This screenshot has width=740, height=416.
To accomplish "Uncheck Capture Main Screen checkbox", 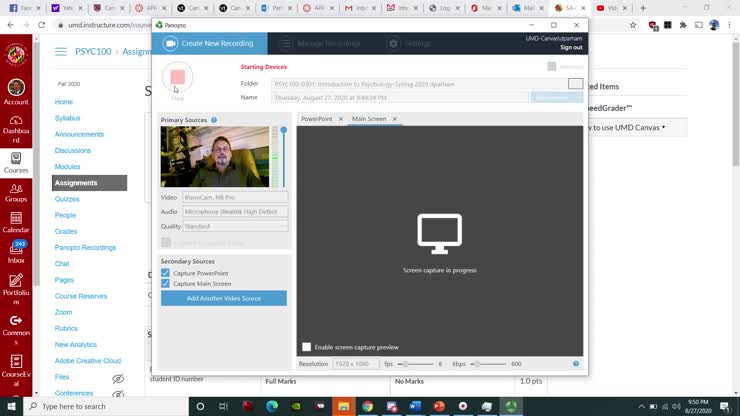I will coord(166,284).
